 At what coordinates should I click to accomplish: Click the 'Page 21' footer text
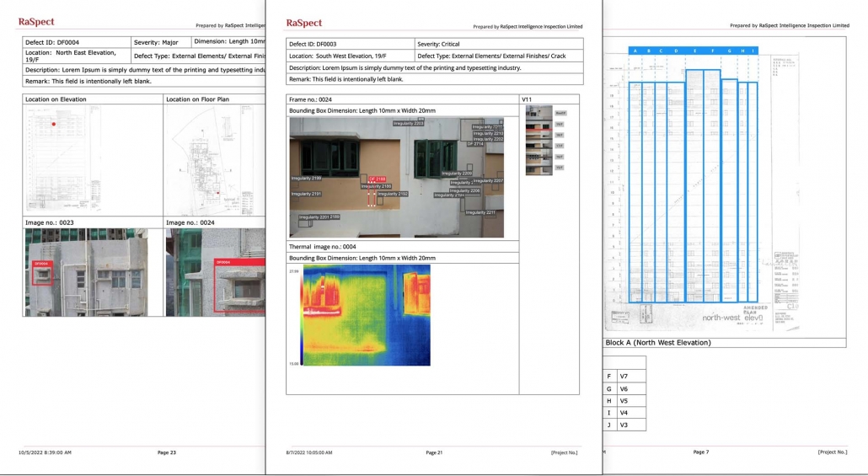click(434, 452)
